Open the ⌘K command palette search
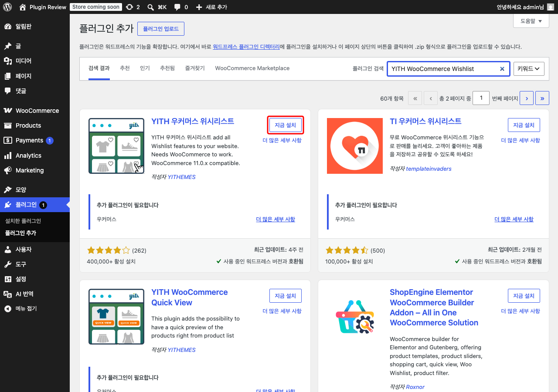Screen dimensions: 558x392 [157, 7]
